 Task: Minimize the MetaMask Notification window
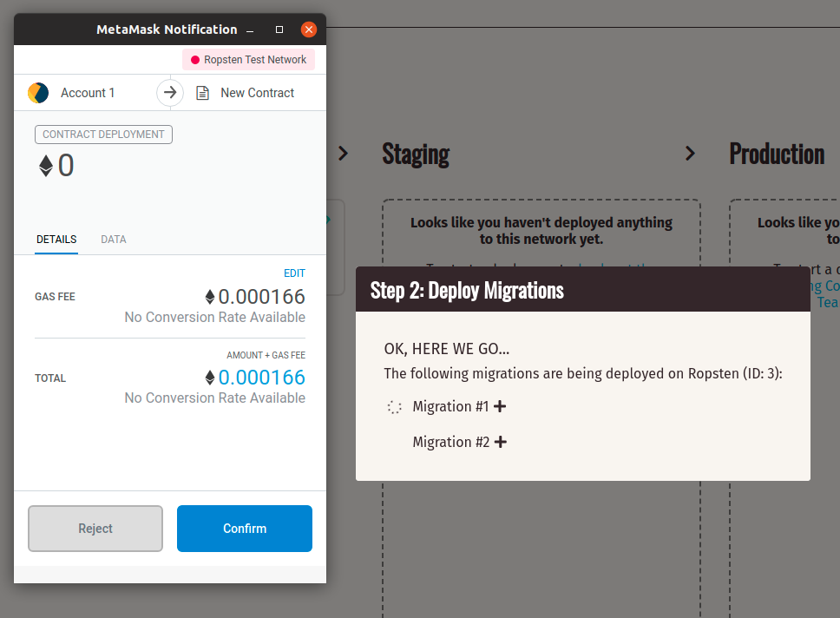coord(250,30)
